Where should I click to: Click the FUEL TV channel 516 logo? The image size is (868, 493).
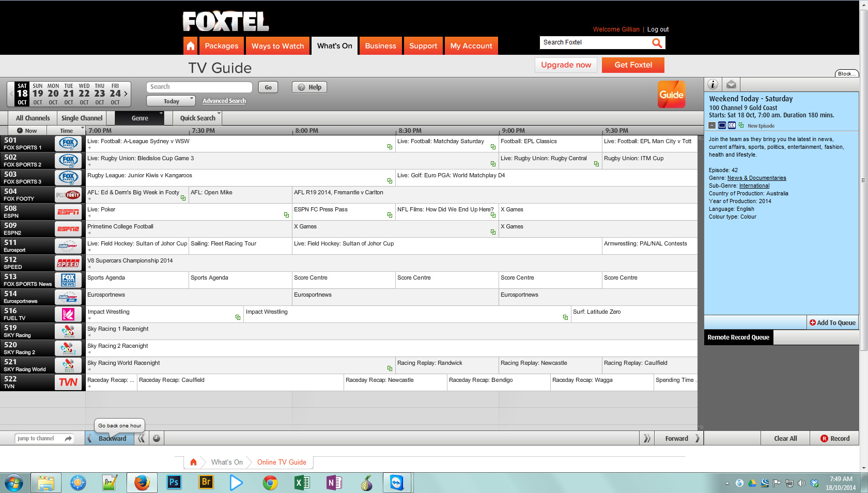tap(68, 314)
